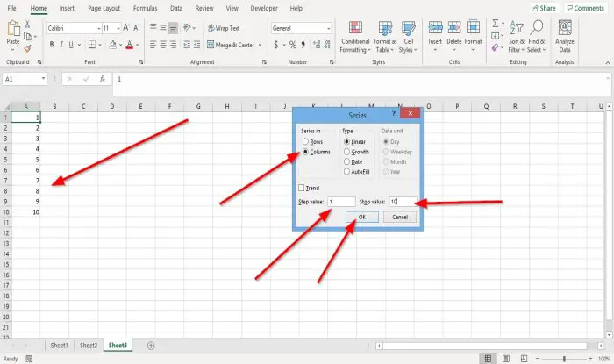Click Cancel in Series dialog
Viewport: 614px width, 364px height.
pos(400,217)
